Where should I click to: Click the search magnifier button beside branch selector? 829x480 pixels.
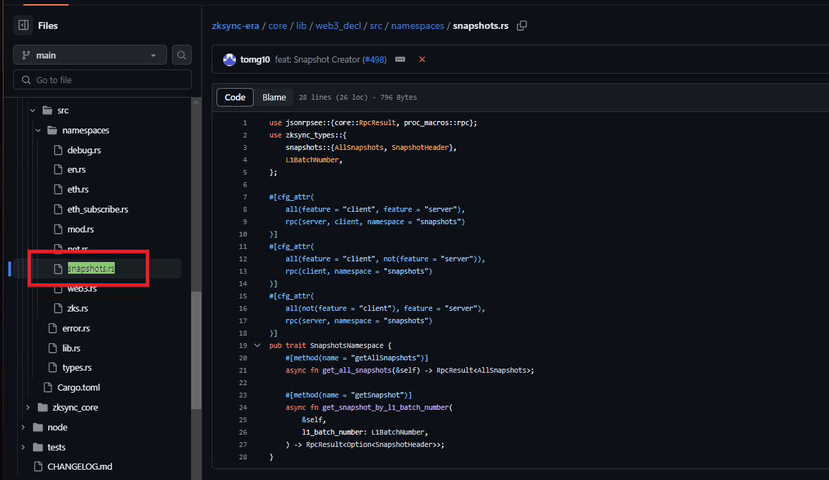pyautogui.click(x=181, y=55)
